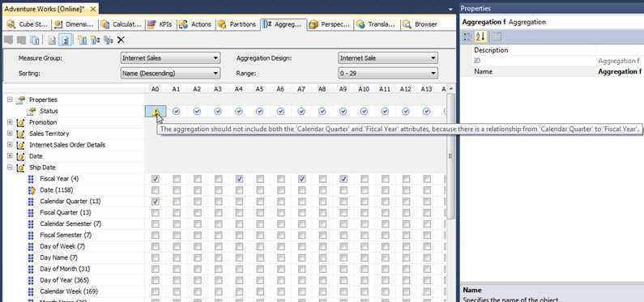Click the Date (1158) key attribute icon
644x302 pixels.
click(32, 190)
